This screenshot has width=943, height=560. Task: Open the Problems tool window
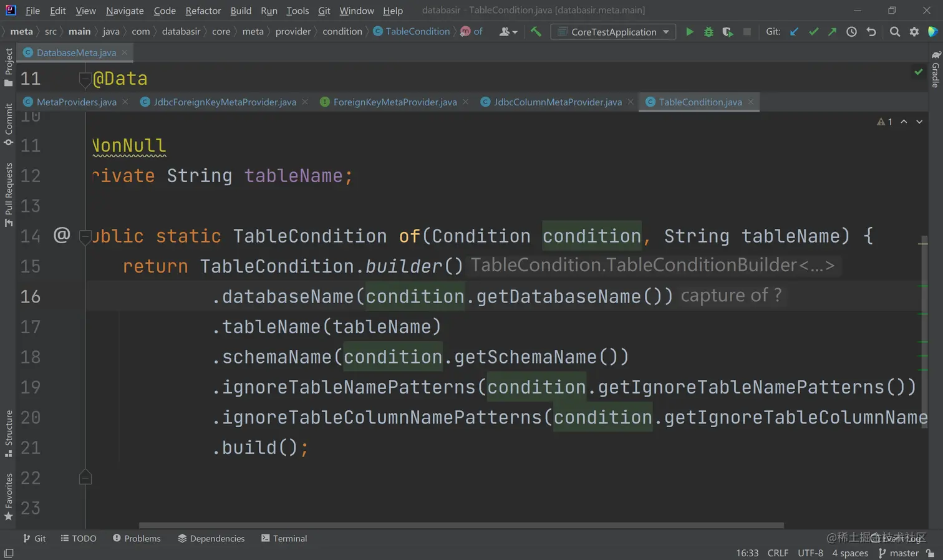tap(137, 538)
